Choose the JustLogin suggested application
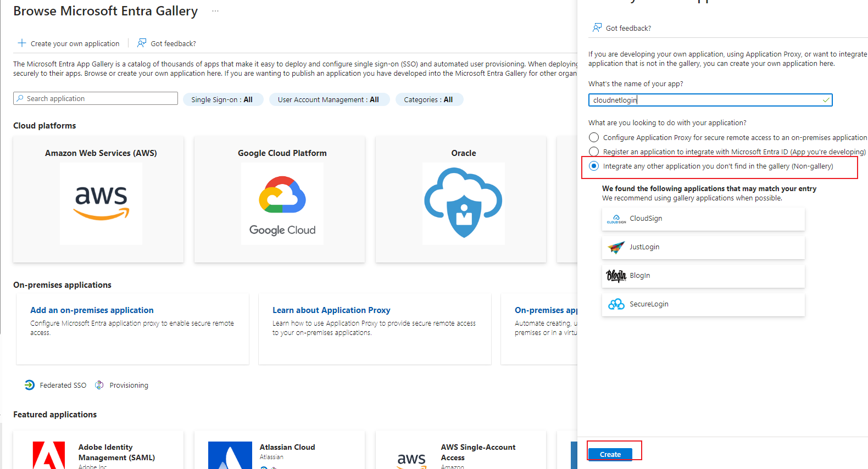The width and height of the screenshot is (868, 469). click(703, 248)
